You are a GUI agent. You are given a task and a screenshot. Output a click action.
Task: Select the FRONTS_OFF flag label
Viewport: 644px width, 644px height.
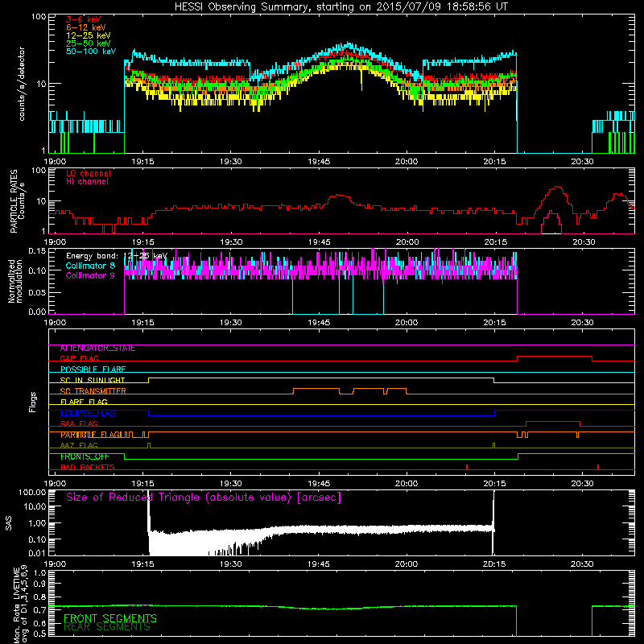[x=85, y=456]
